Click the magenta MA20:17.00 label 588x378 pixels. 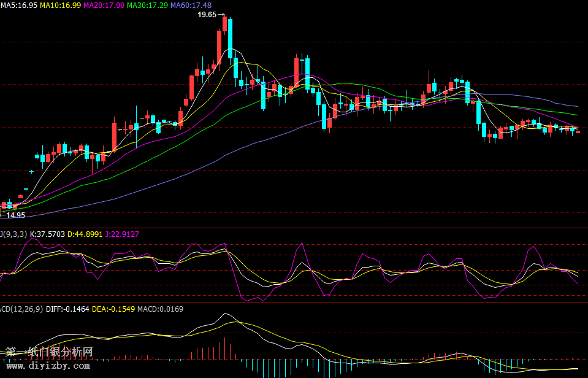click(x=104, y=5)
